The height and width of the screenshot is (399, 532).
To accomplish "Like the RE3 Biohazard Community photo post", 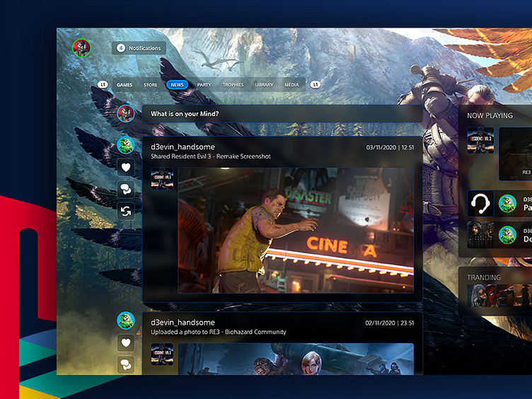I will tap(126, 342).
